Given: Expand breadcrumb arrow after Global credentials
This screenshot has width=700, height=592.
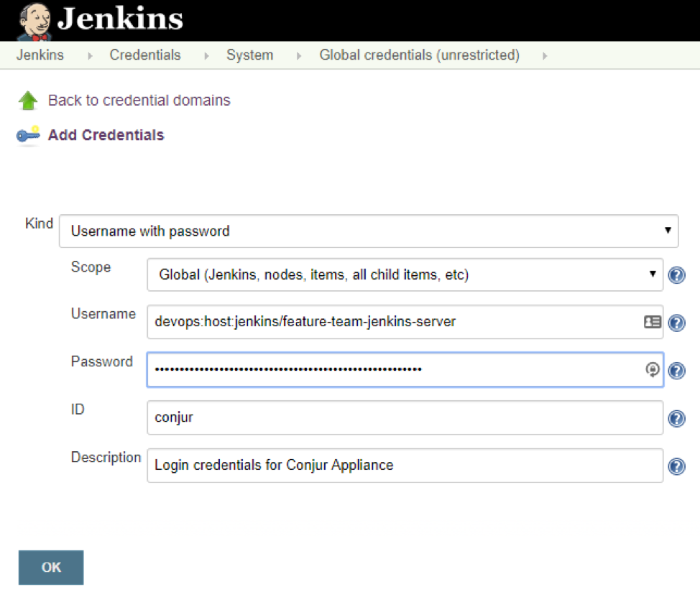Looking at the screenshot, I should coord(545,56).
